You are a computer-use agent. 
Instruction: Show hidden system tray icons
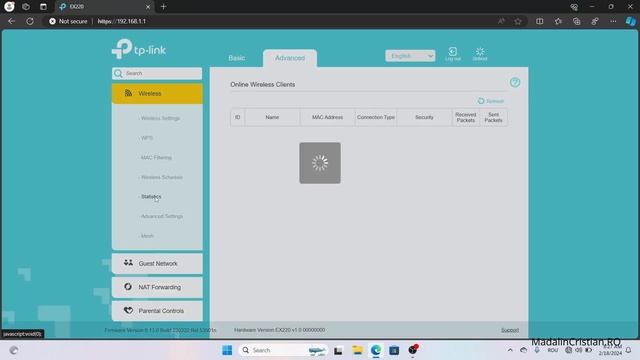click(510, 350)
